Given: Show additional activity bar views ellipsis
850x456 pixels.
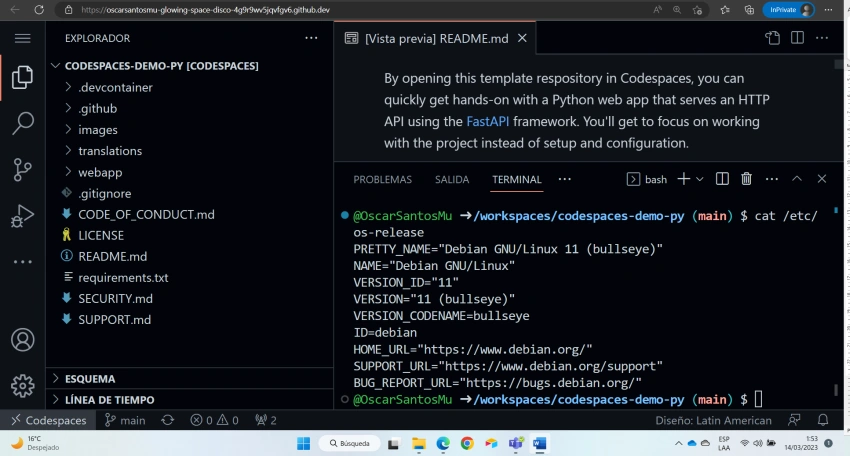Looking at the screenshot, I should pos(22,262).
